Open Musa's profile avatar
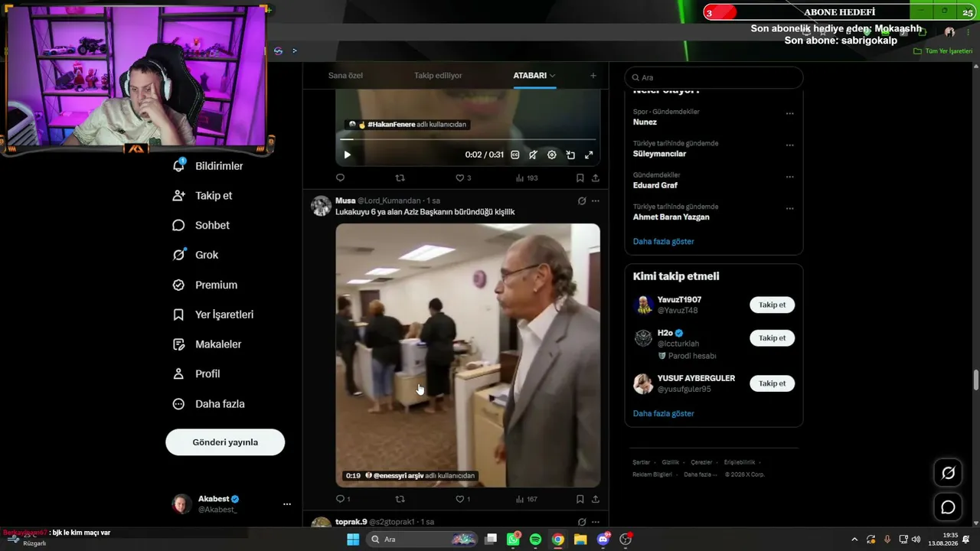 tap(322, 206)
